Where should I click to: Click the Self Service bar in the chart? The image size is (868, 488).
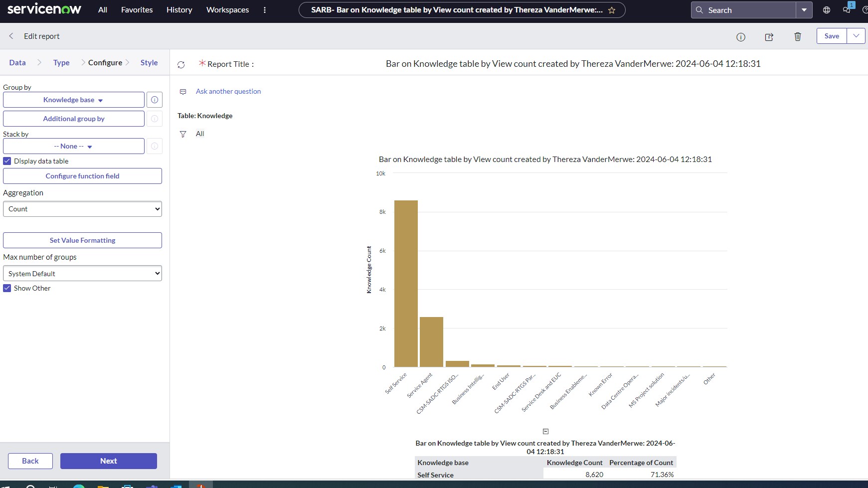[x=406, y=284]
